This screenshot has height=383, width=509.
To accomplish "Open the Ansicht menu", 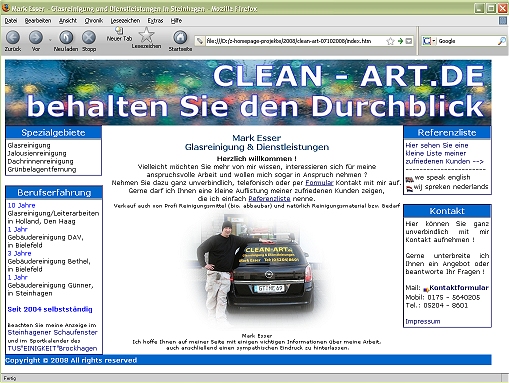I will 68,21.
